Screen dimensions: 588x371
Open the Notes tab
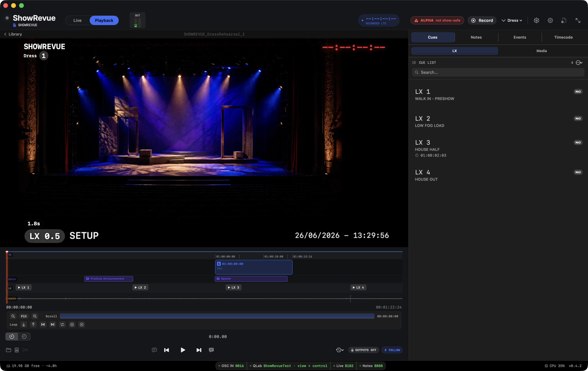[x=476, y=37]
